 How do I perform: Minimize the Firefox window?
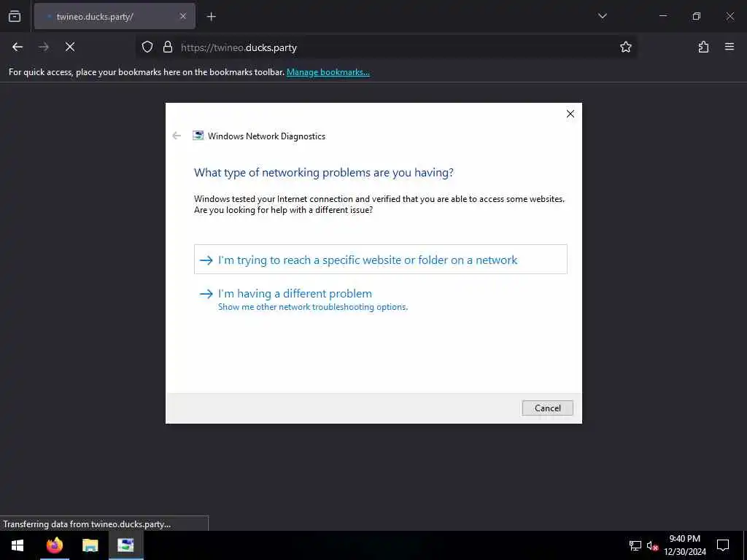[662, 16]
